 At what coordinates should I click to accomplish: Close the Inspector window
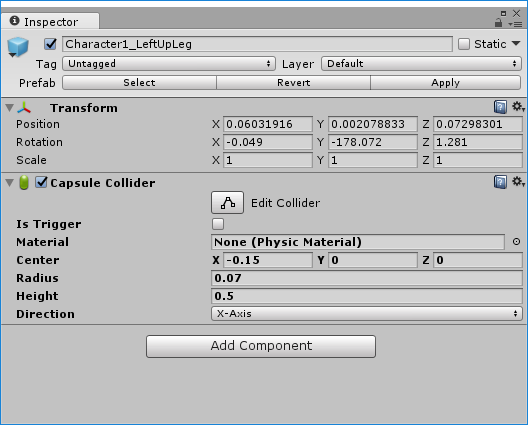point(516,13)
